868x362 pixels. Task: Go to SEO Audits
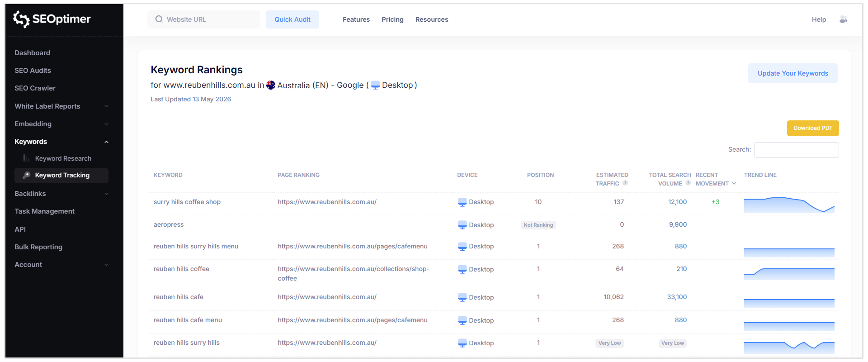33,71
